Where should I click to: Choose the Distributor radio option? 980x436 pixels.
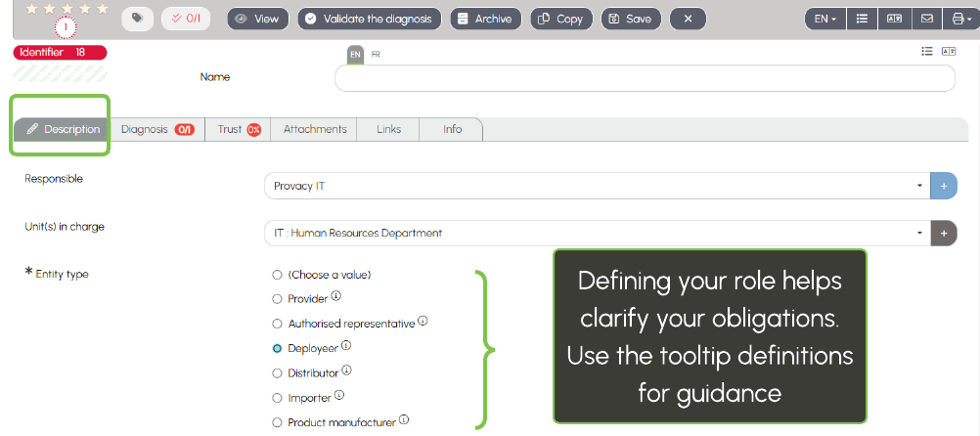pyautogui.click(x=278, y=372)
